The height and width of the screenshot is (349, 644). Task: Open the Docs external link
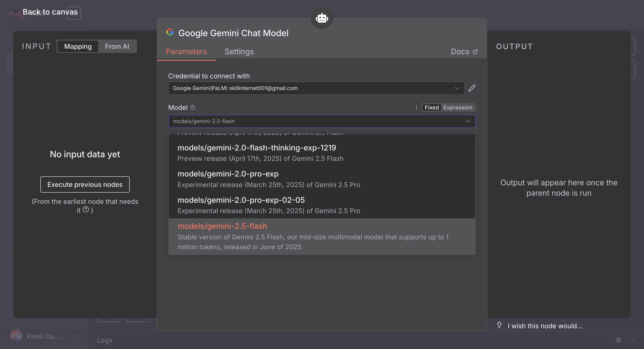464,51
